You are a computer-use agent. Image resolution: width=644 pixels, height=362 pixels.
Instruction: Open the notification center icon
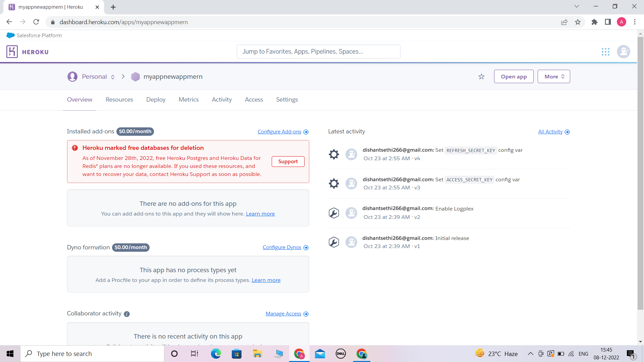point(631,354)
